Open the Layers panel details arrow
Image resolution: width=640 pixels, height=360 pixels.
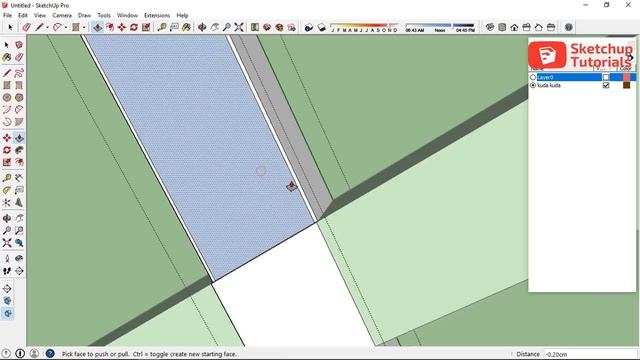[631, 58]
